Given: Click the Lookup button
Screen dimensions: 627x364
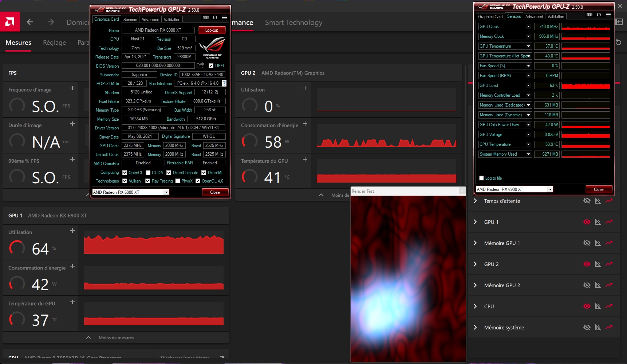Looking at the screenshot, I should (x=212, y=30).
